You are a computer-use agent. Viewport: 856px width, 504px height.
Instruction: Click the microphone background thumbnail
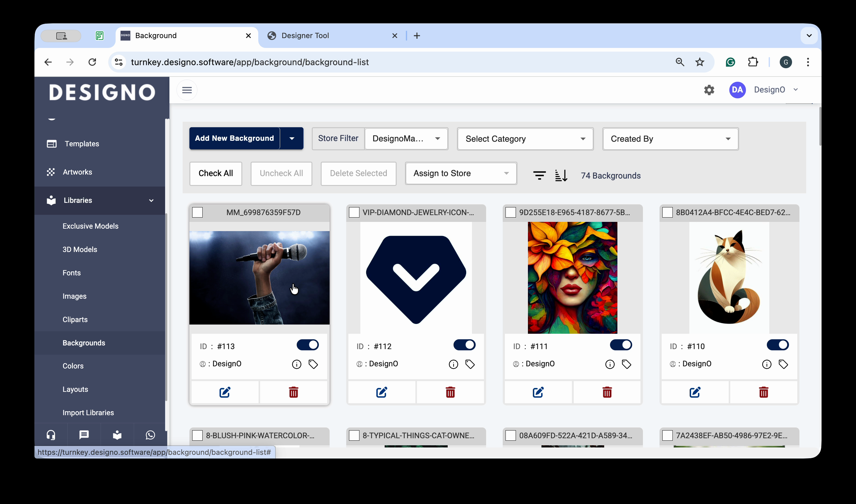[259, 278]
